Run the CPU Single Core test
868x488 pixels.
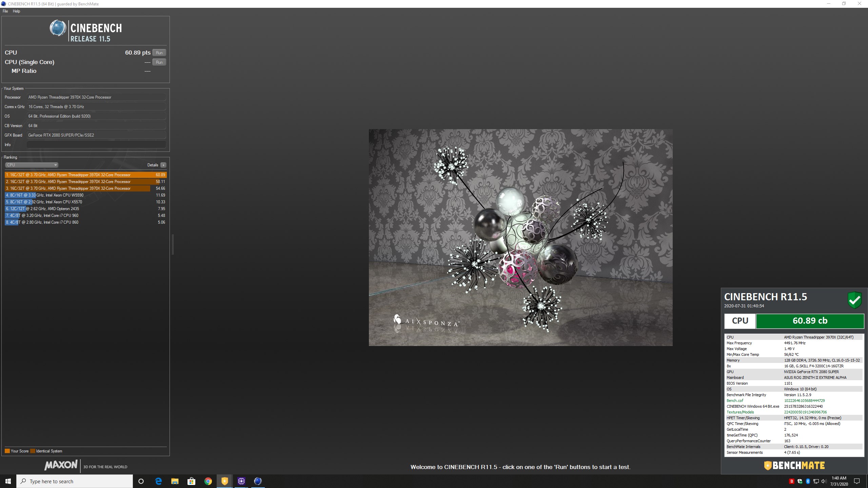point(159,62)
